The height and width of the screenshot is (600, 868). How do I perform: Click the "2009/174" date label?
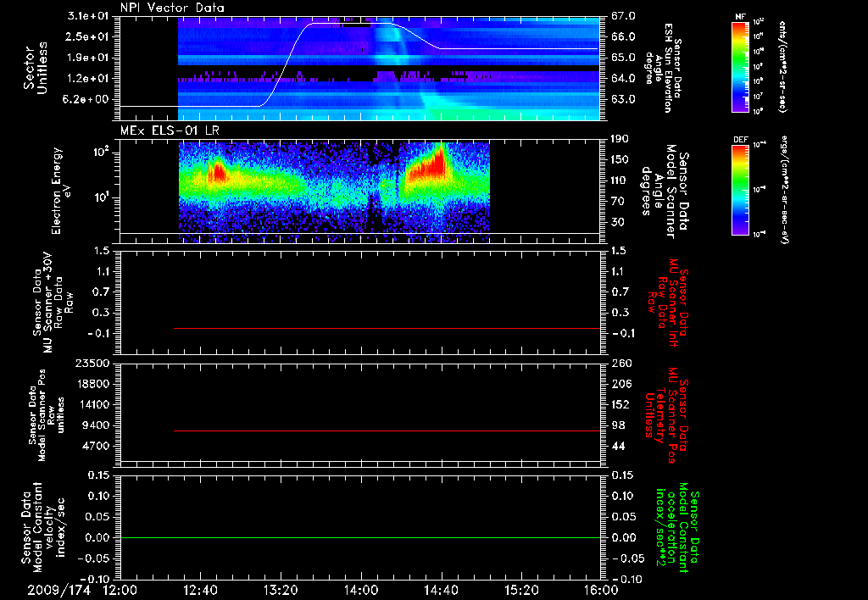click(x=59, y=590)
